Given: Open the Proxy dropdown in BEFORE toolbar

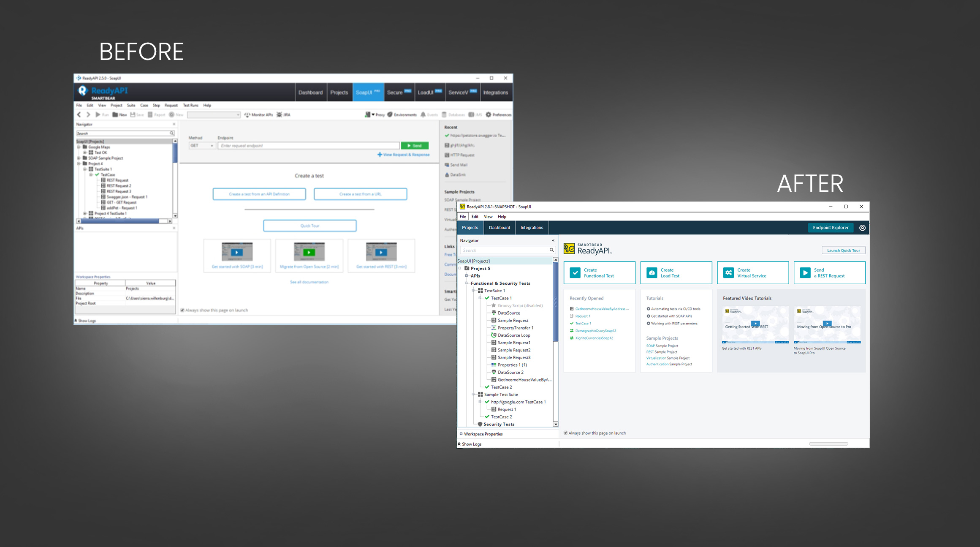Looking at the screenshot, I should click(x=373, y=114).
